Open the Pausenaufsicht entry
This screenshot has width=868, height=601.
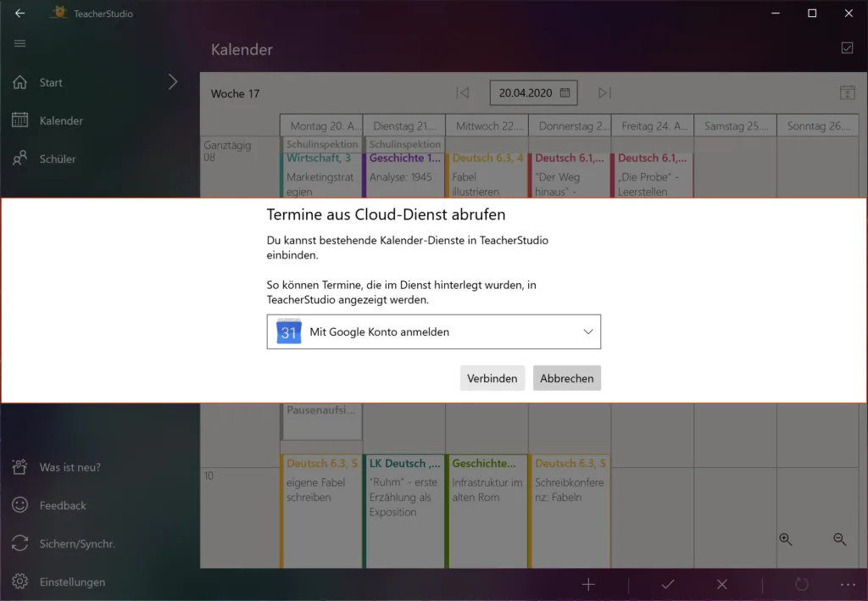coord(321,421)
